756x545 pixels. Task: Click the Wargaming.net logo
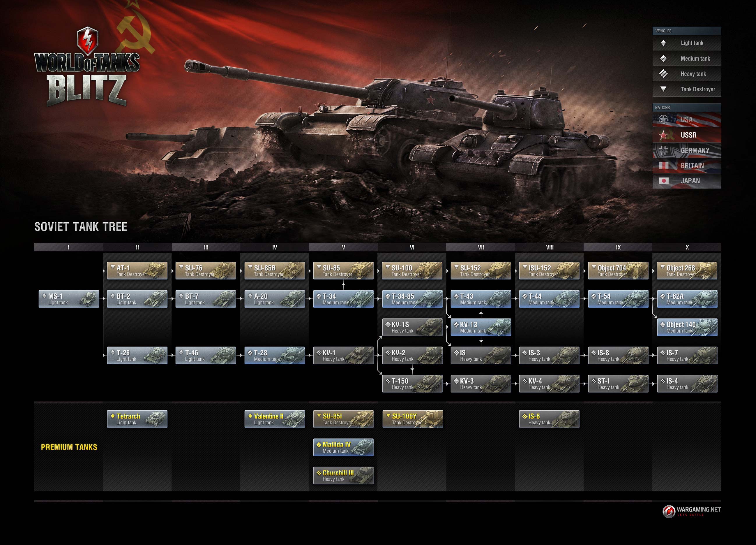pyautogui.click(x=691, y=511)
